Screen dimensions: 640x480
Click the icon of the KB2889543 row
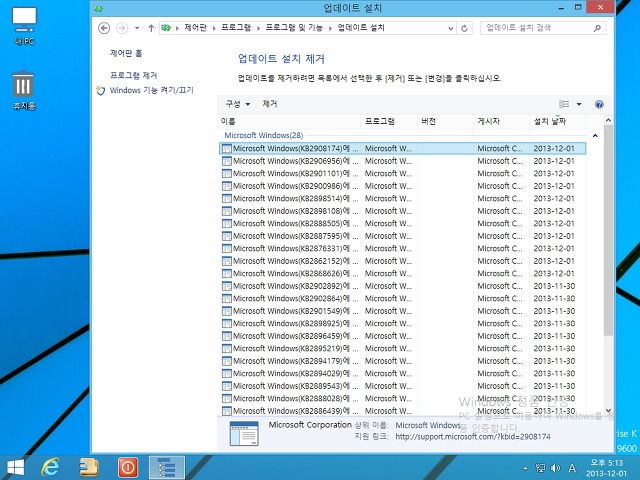(227, 386)
